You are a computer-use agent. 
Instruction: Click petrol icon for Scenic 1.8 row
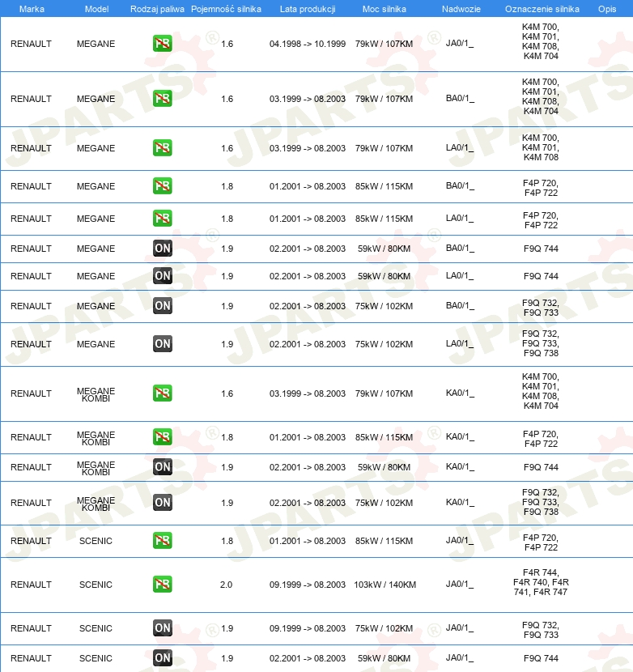point(163,540)
